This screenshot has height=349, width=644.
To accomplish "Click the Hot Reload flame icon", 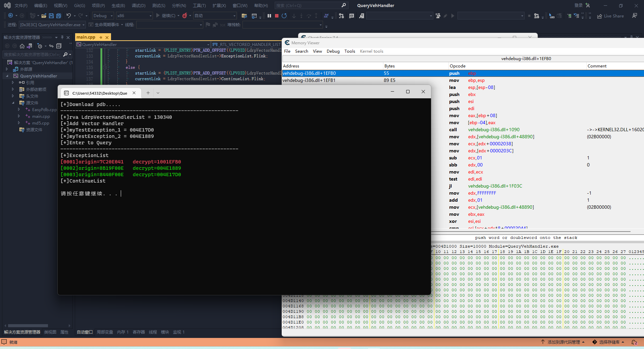I will [x=184, y=16].
